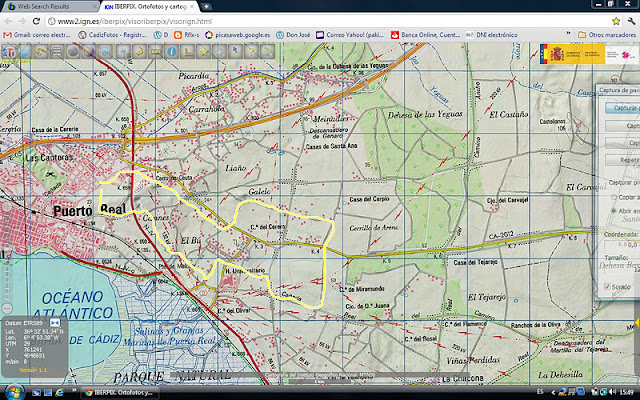640x400 pixels.
Task: Expand quick launch overflow chevron in taskbar
Action: point(75,391)
